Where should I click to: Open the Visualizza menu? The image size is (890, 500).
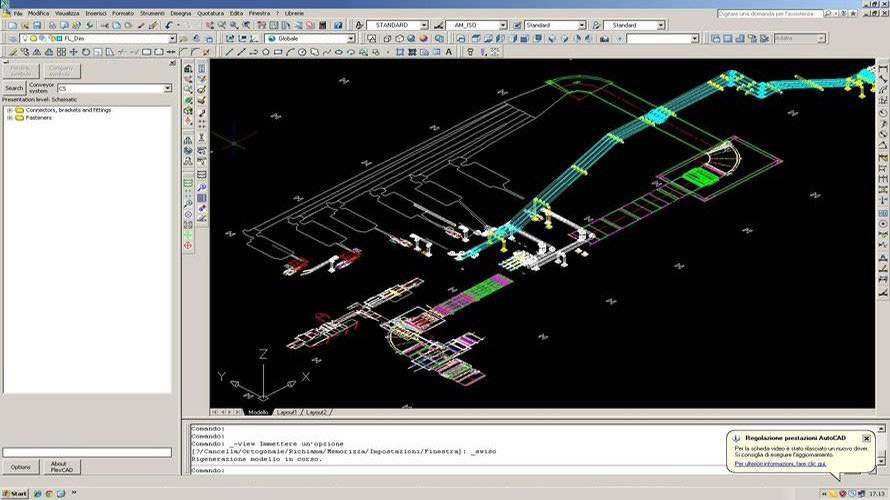(x=67, y=13)
